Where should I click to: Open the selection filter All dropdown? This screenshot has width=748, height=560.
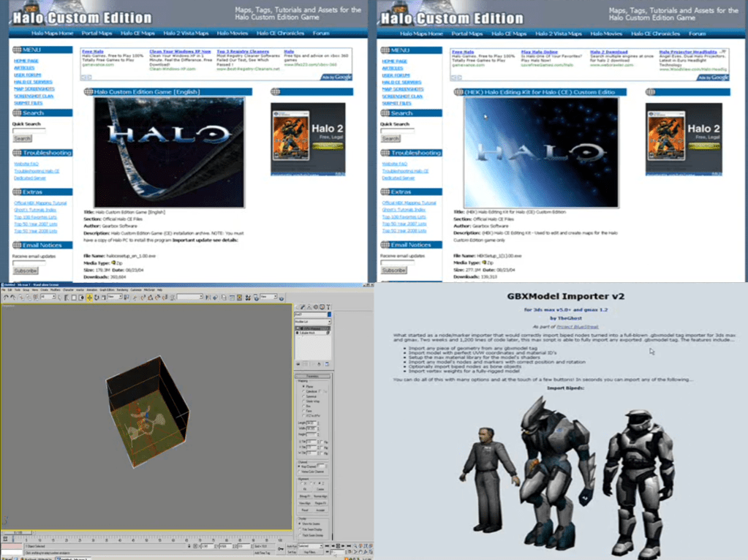(x=48, y=298)
